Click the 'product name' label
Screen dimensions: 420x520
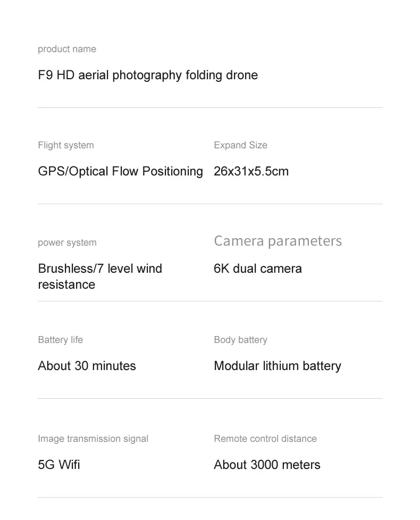[x=67, y=49]
